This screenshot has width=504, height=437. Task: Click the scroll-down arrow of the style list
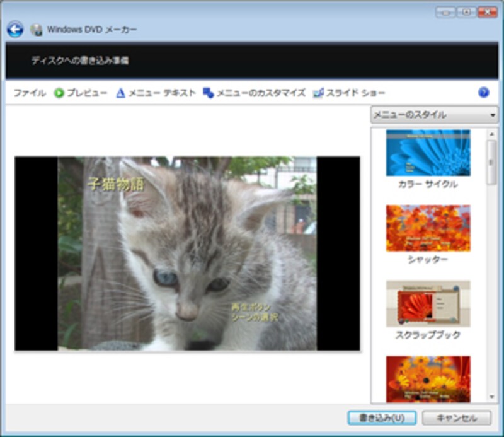491,397
